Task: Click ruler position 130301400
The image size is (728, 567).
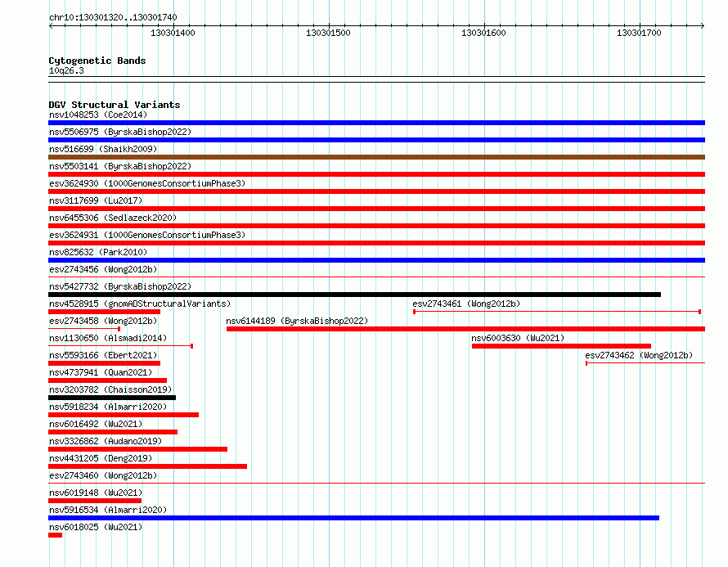Action: 173,33
